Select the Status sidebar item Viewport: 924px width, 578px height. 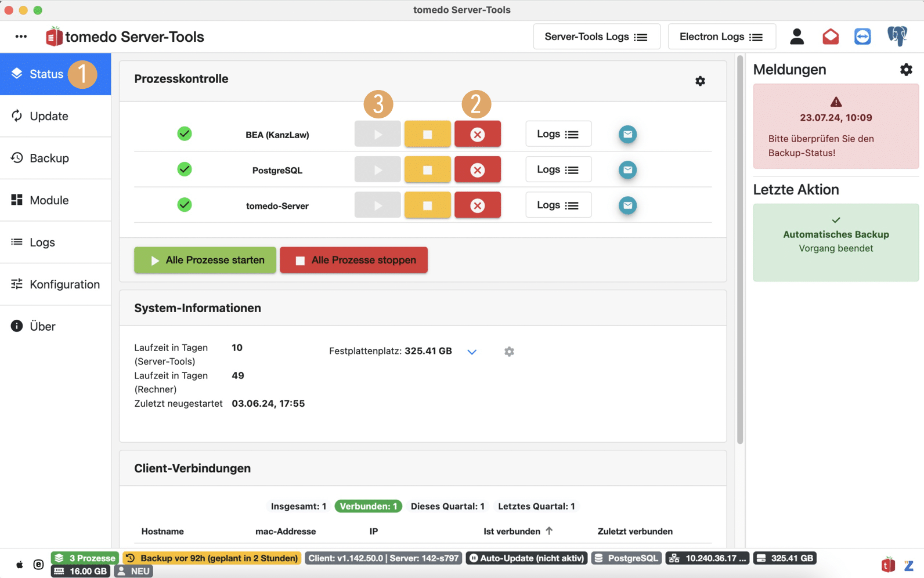pos(55,74)
